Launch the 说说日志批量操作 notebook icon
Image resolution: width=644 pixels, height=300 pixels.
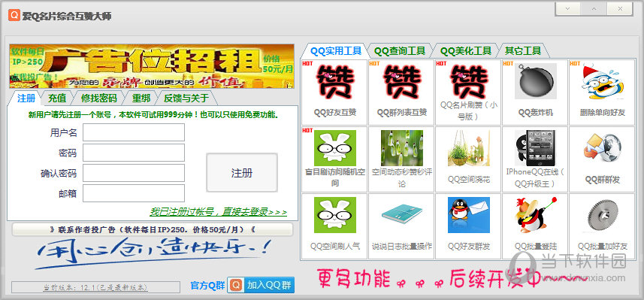402,215
